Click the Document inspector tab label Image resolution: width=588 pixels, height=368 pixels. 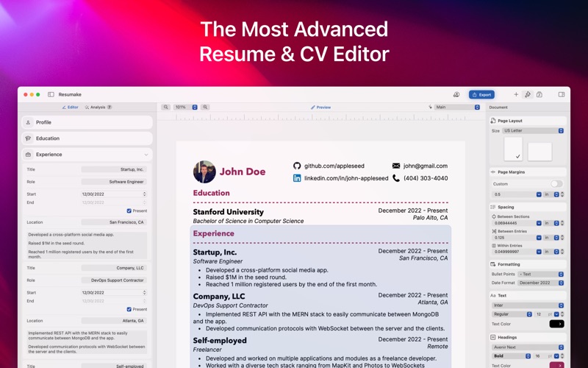pos(498,107)
